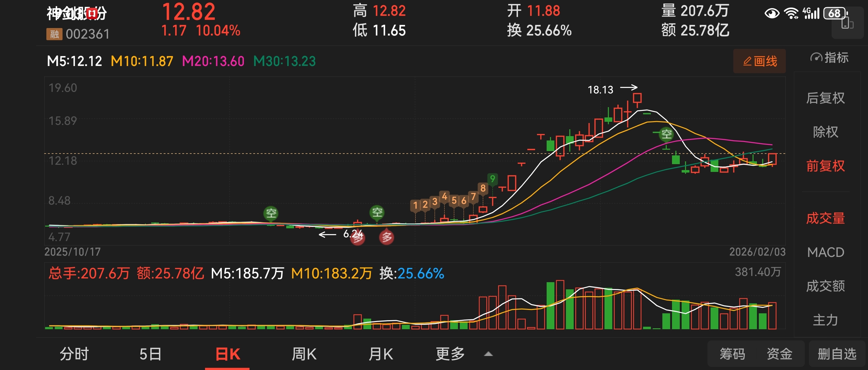This screenshot has height=370, width=868.
Task: Switch to the 周K tab
Action: click(x=304, y=354)
